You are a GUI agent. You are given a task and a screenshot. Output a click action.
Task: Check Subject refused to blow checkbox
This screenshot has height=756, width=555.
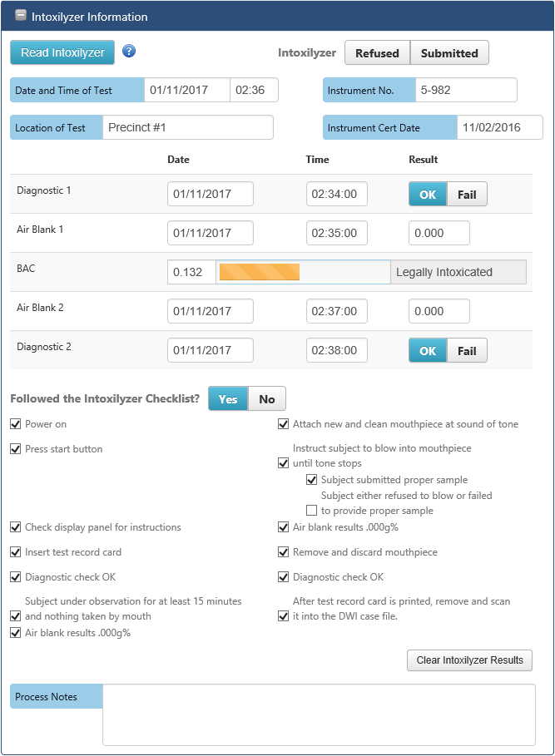tap(312, 511)
